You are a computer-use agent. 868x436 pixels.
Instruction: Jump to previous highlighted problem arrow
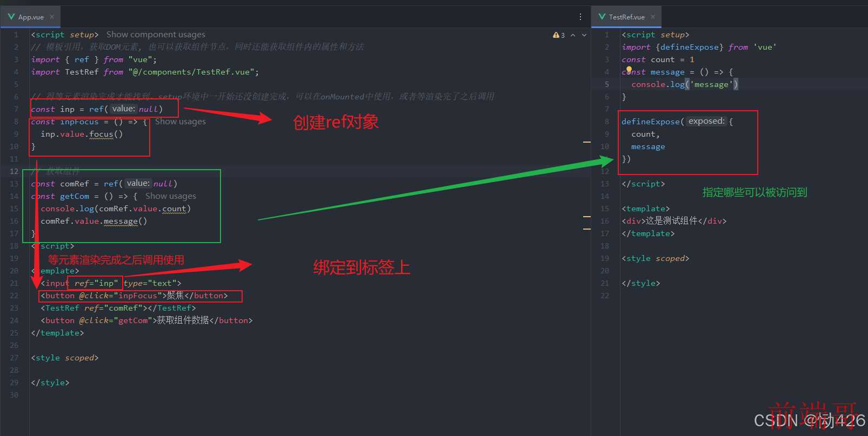573,35
